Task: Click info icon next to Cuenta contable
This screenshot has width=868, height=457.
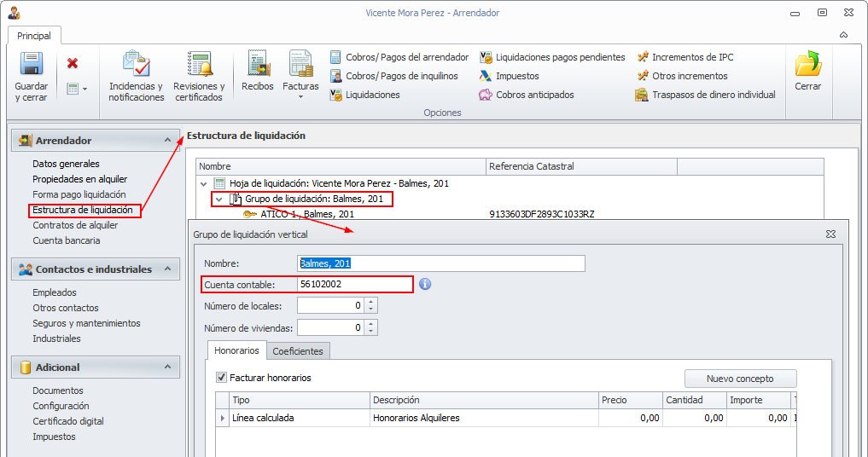Action: point(424,284)
